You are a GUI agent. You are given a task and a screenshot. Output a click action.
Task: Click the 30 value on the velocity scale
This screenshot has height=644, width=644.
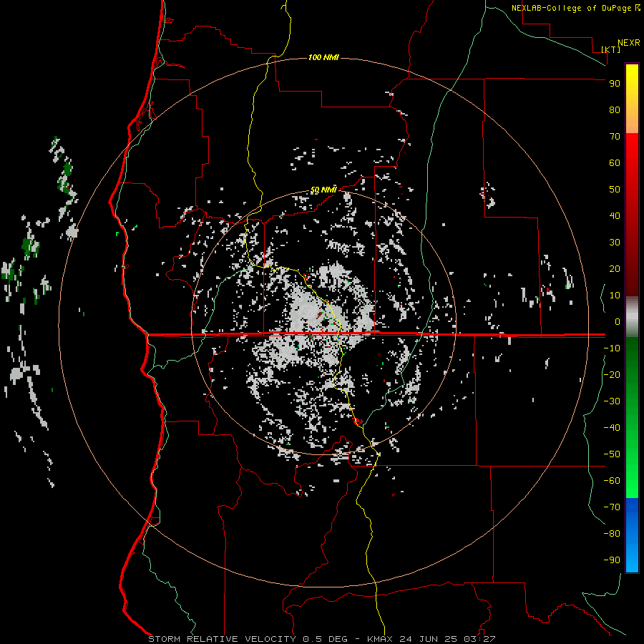[615, 243]
